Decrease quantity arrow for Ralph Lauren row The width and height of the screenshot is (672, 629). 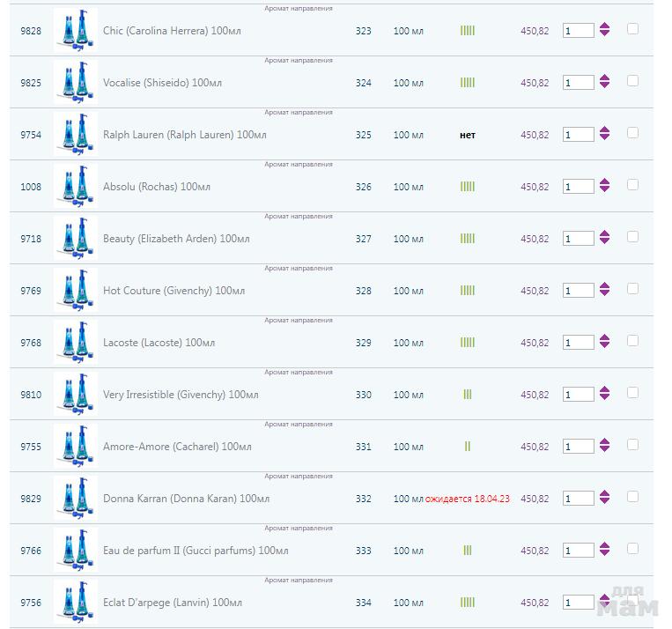[x=604, y=139]
